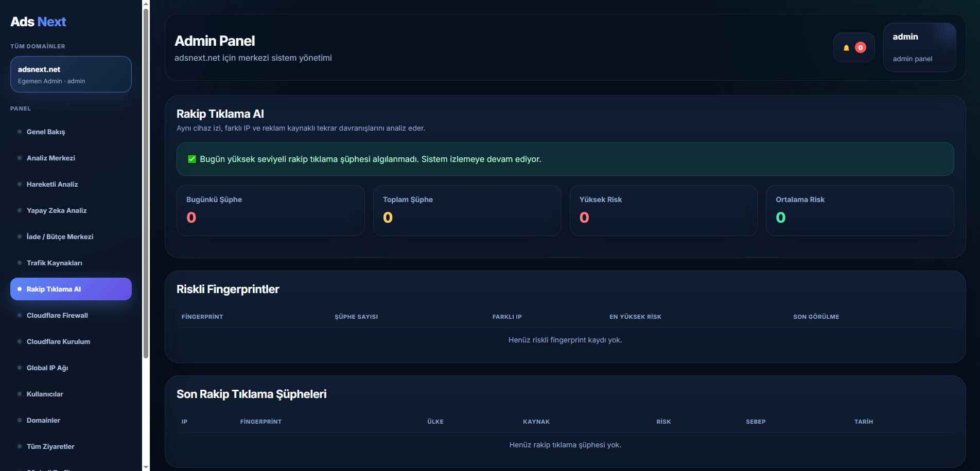Click the ŞÜPHE SAYISI column header

[x=356, y=317]
